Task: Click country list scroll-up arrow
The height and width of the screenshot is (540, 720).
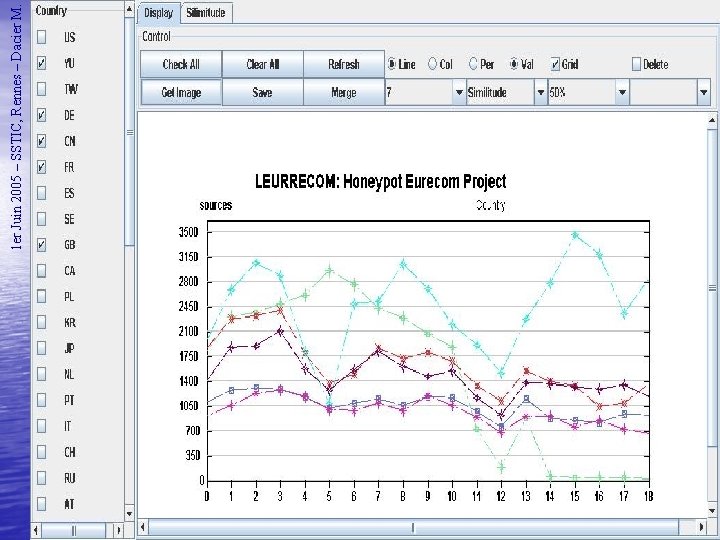Action: pos(129,9)
